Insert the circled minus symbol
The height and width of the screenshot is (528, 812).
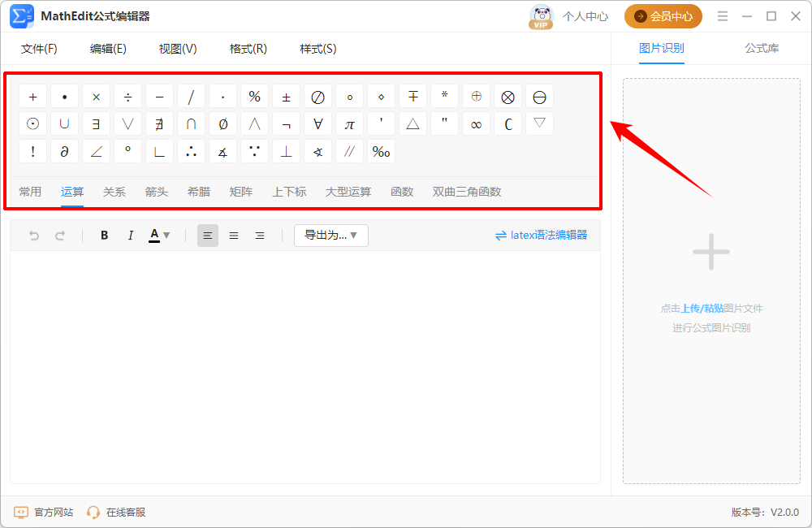[540, 97]
